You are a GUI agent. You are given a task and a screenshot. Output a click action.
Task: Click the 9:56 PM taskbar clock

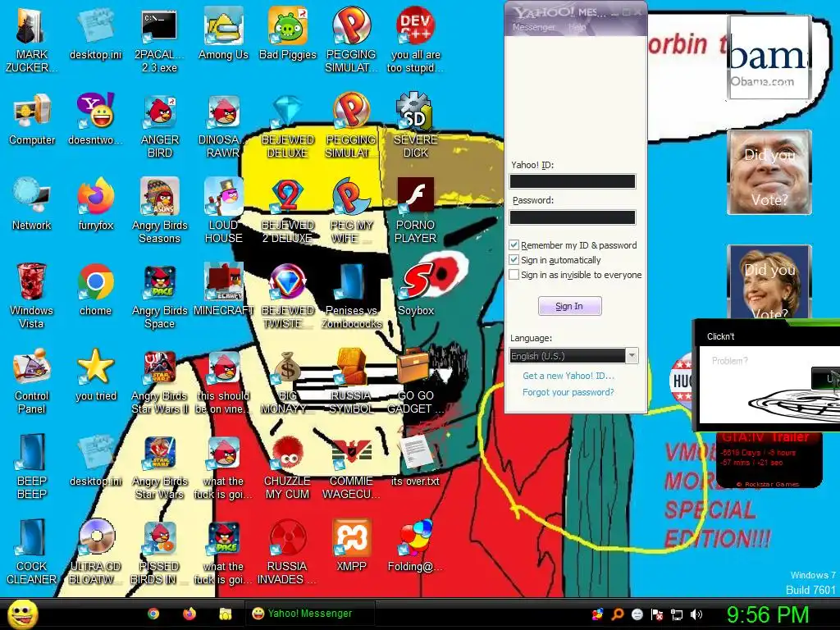coord(767,614)
